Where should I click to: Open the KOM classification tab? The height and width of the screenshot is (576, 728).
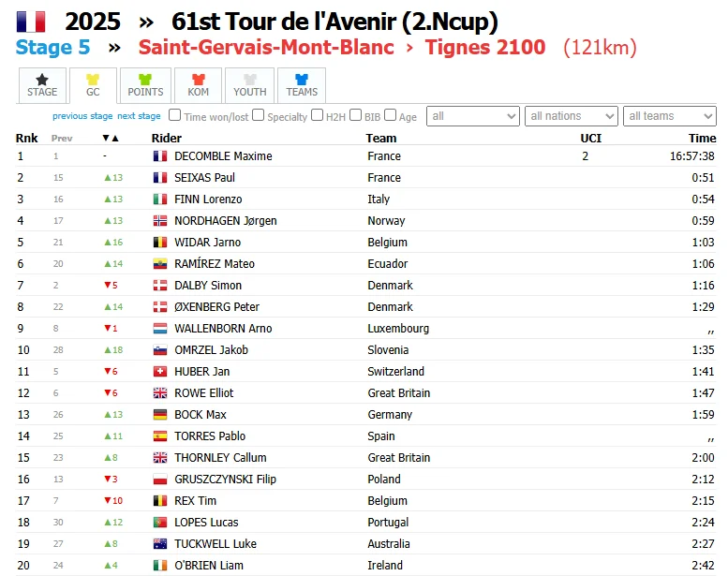tap(199, 85)
